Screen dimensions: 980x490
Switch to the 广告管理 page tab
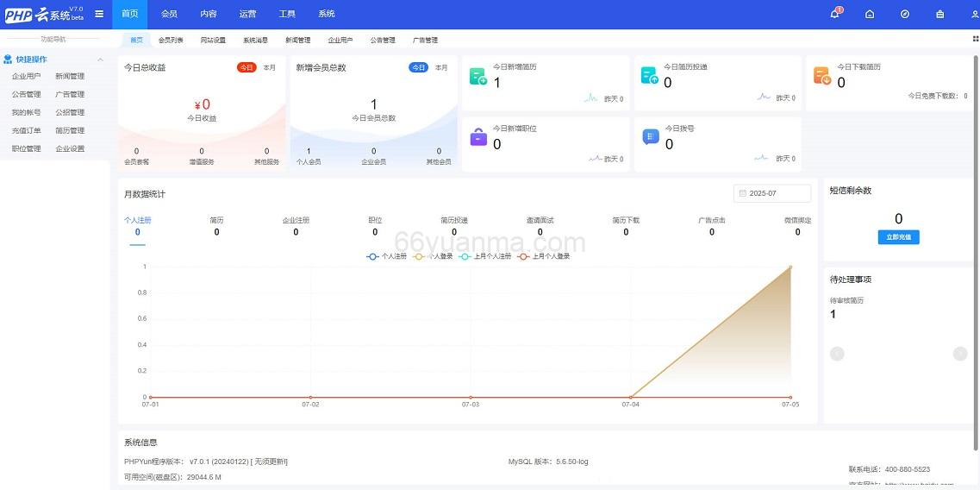tap(425, 40)
